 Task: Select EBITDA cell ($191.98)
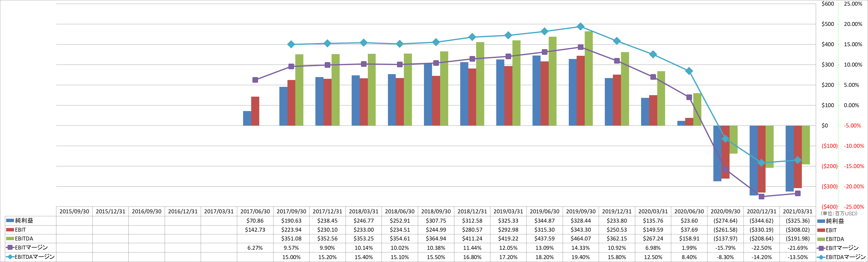(x=798, y=239)
